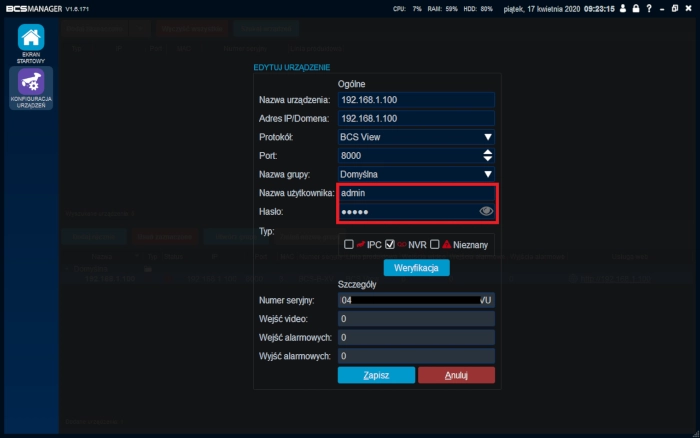This screenshot has height=438, width=700.
Task: Focus the Nazwa użytkownika admin field
Action: tap(416, 193)
